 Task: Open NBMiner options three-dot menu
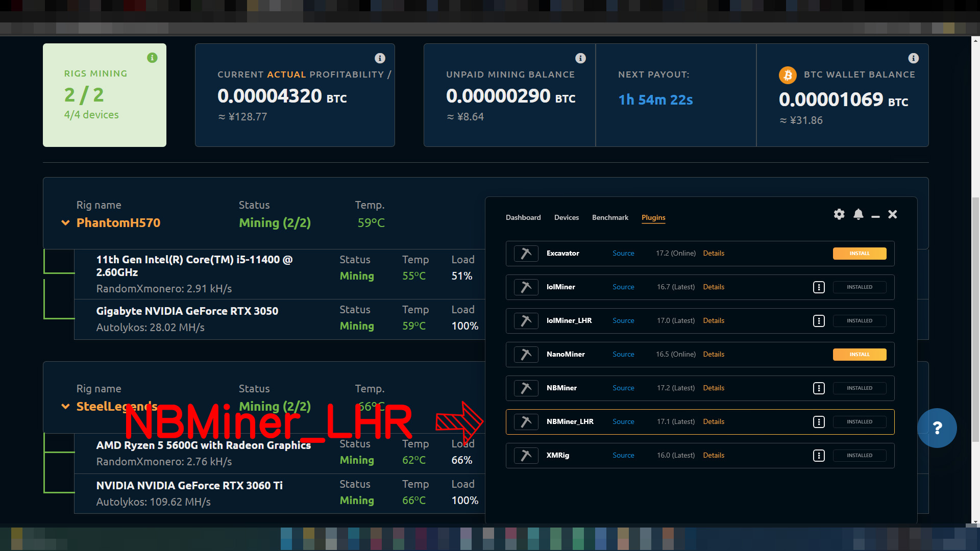click(x=819, y=388)
